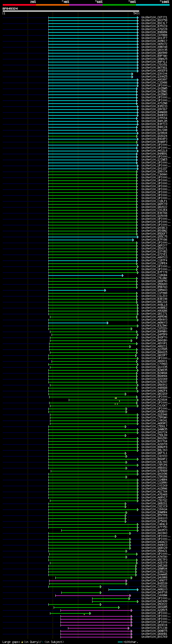172x644 pixels.
Task: Click the red ~20% identity legend segment
Action: [x=19, y=5]
